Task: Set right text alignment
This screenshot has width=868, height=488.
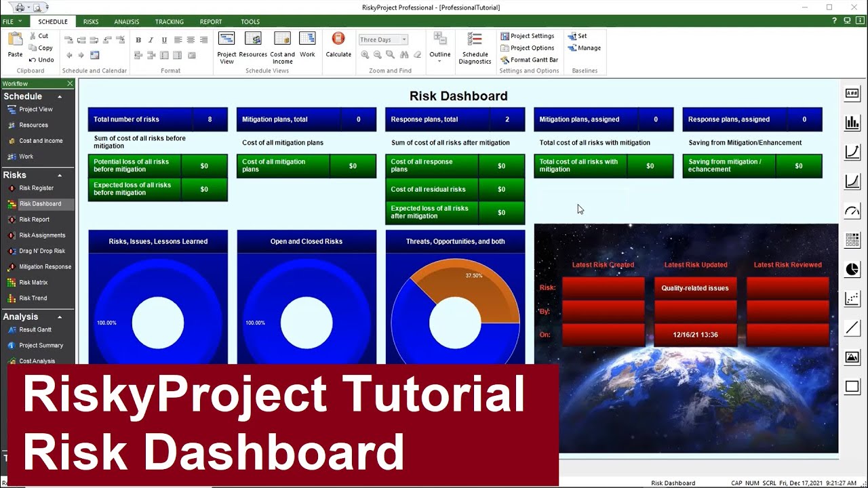Action: coord(203,40)
